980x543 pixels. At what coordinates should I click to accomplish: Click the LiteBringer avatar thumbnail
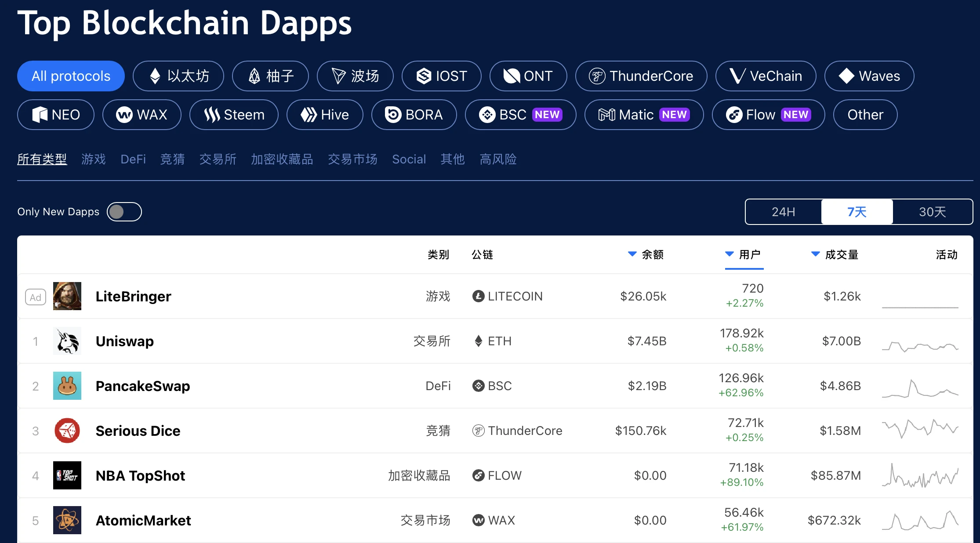[67, 296]
